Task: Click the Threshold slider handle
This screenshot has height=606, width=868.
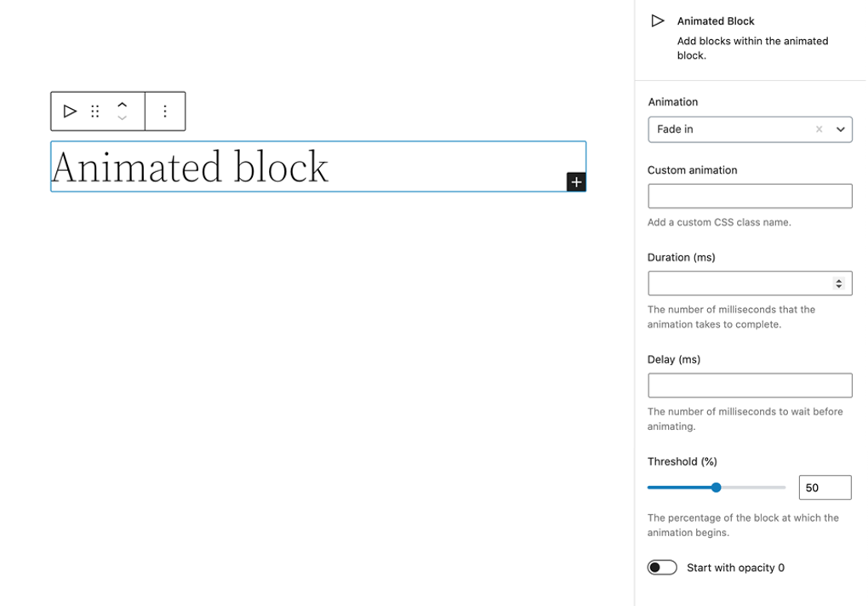Action: coord(716,487)
